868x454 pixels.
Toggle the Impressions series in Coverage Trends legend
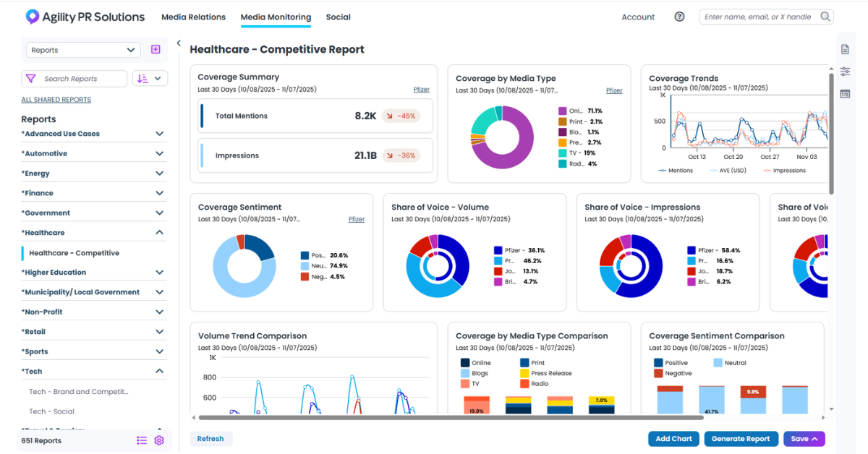(x=784, y=171)
